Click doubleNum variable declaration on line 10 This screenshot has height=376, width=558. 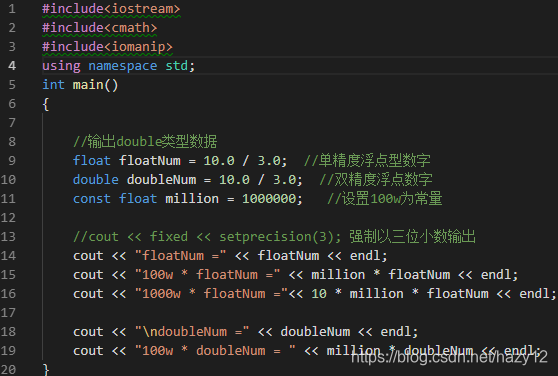pos(161,180)
